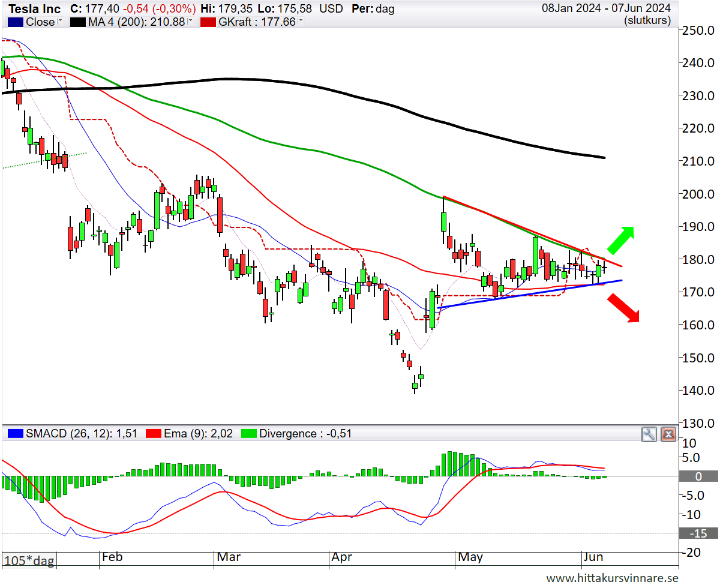
Task: Click the GKraft : 177.66 label
Action: (x=258, y=22)
